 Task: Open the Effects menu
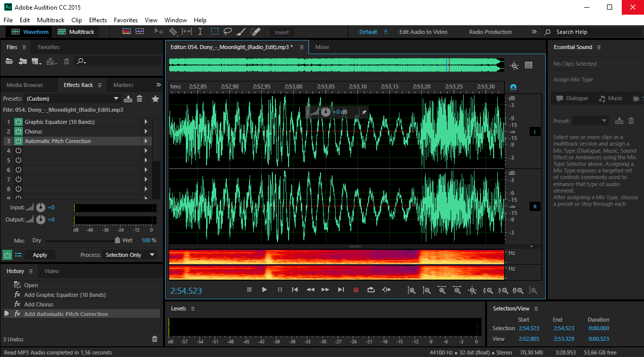coord(98,20)
